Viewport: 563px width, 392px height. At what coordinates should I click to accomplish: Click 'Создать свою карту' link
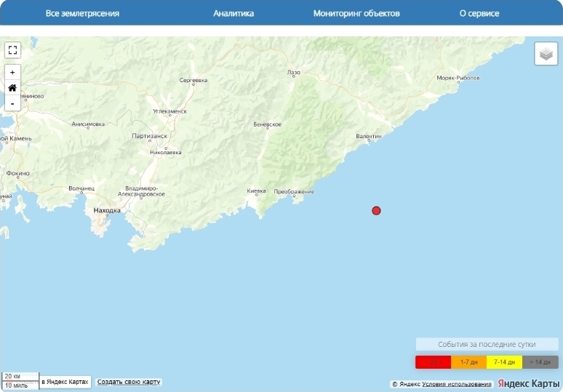(x=129, y=382)
